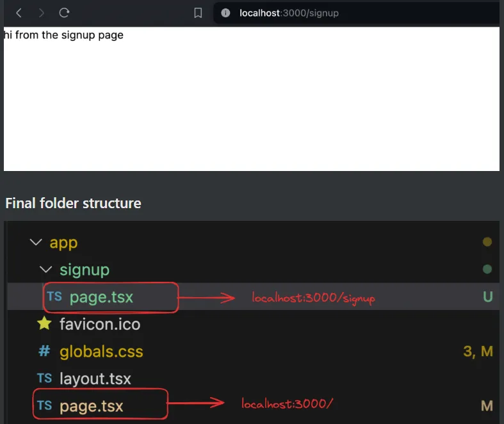Collapse the app folder chevron

(34, 243)
